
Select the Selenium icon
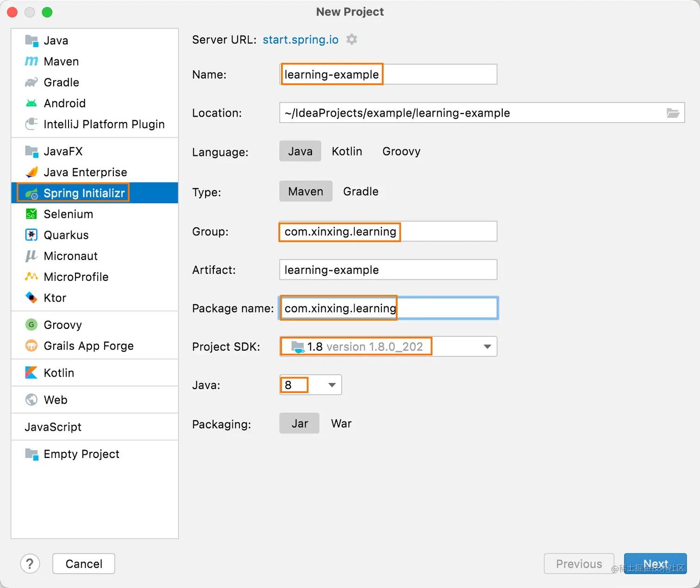31,214
